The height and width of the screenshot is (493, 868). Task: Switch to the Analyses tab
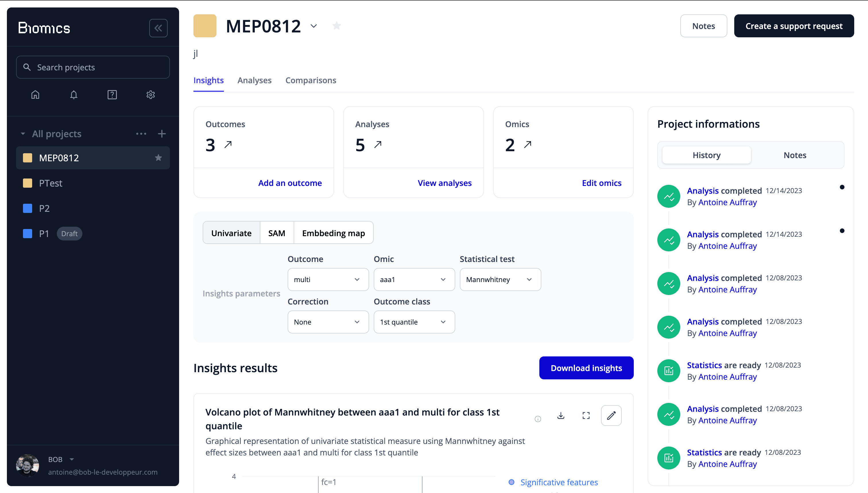[254, 81]
